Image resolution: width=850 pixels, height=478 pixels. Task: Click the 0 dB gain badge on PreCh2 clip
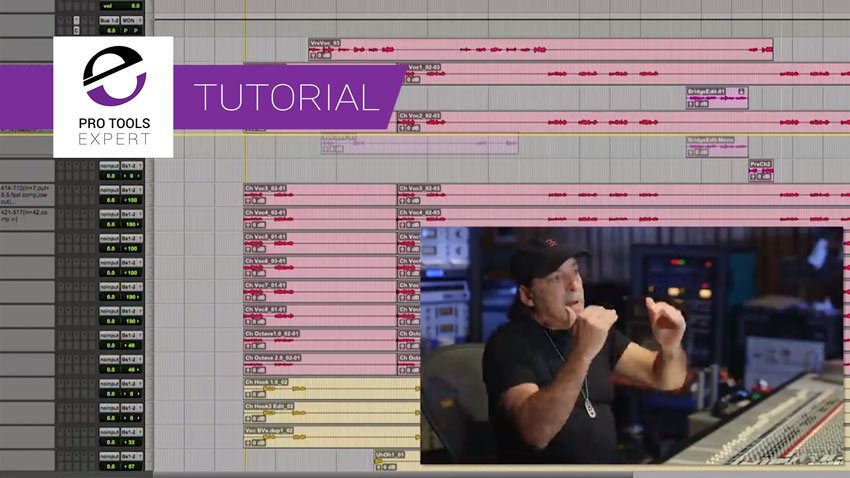point(764,177)
